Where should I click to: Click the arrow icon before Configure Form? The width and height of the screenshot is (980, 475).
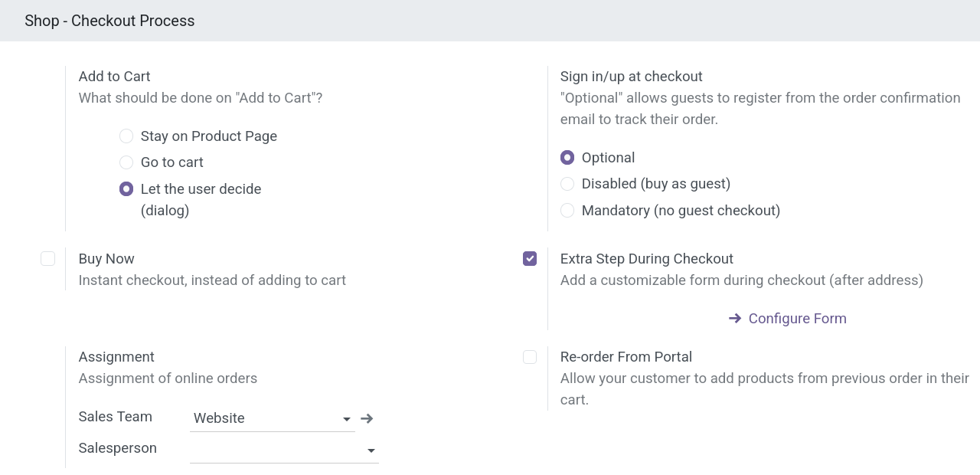coord(735,319)
